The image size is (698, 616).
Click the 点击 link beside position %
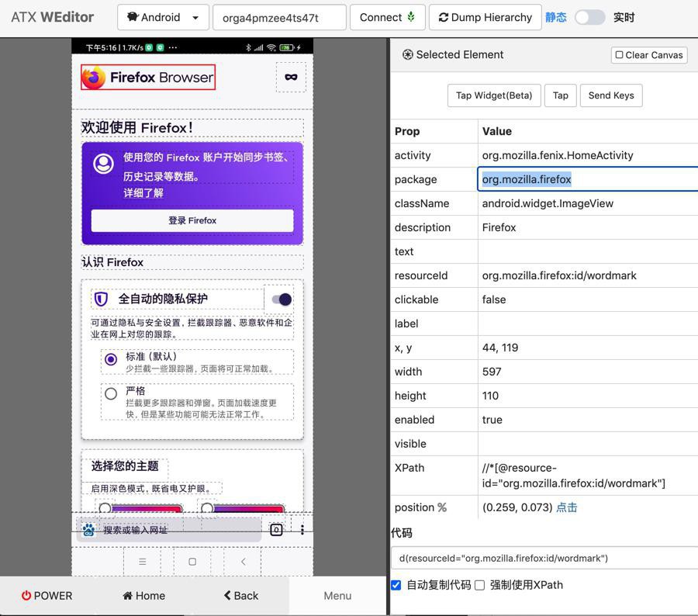tap(567, 507)
